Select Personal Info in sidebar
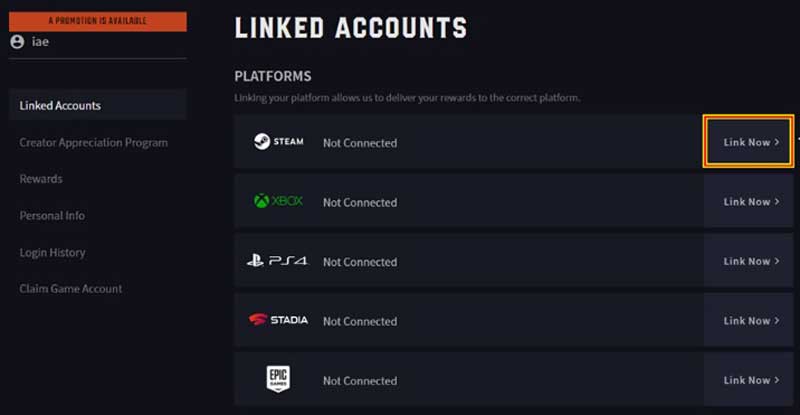The width and height of the screenshot is (800, 415). pyautogui.click(x=52, y=216)
